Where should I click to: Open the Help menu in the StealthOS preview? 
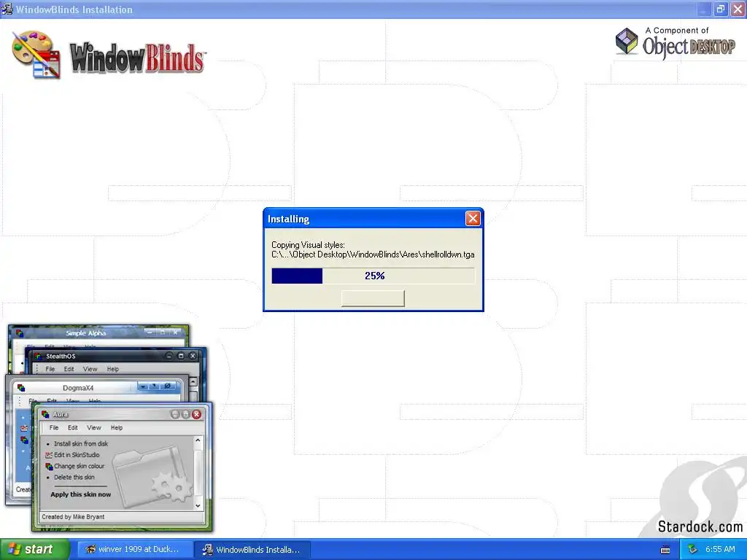(113, 369)
